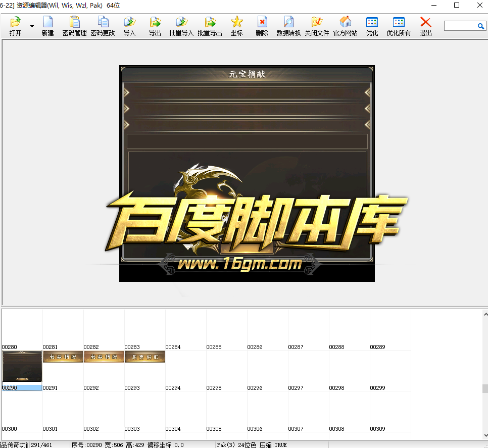The image size is (488, 448).
Task: Click the cell labeled 00296
Action: (x=268, y=371)
